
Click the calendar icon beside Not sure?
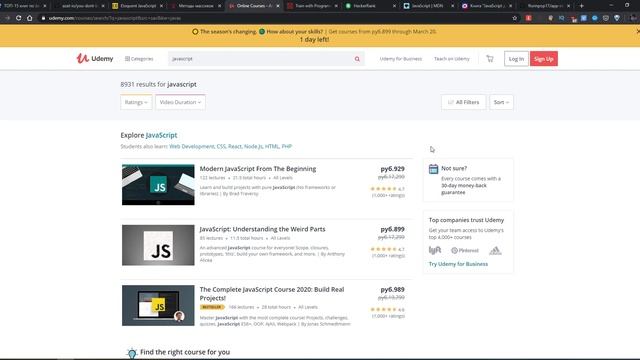(x=433, y=169)
